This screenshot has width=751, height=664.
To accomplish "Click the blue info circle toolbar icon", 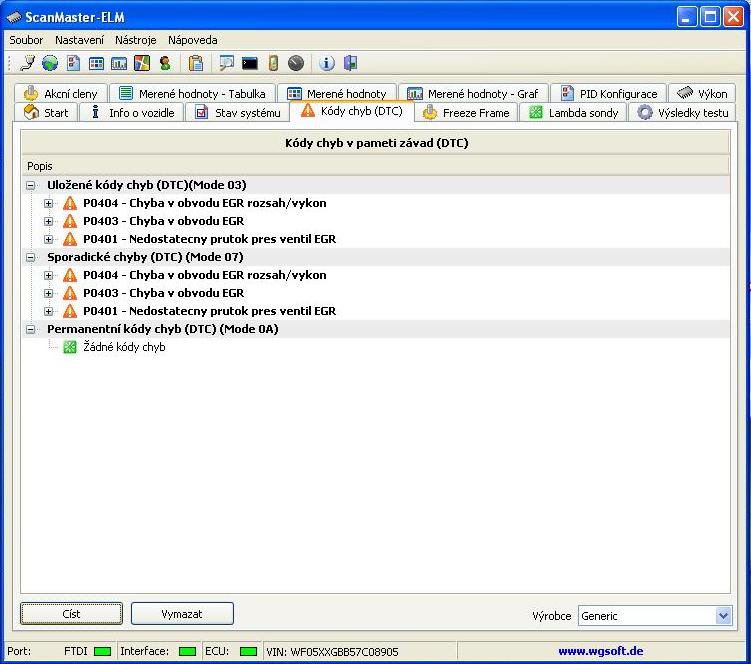I will tap(327, 63).
